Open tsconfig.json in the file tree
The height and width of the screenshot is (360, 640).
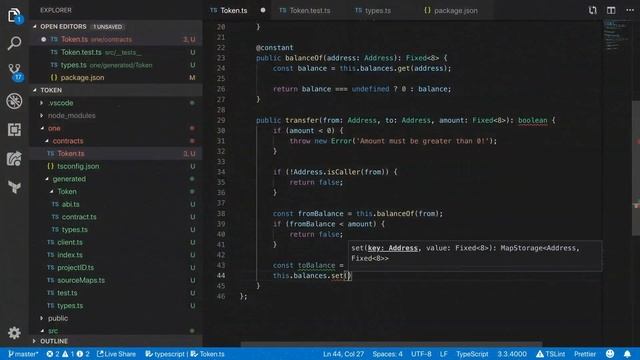pyautogui.click(x=116, y=166)
